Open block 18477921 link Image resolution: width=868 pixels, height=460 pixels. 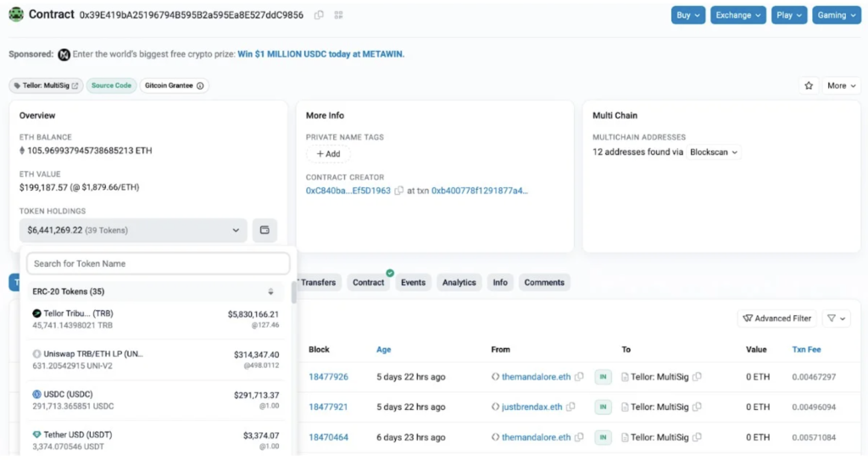coord(328,407)
